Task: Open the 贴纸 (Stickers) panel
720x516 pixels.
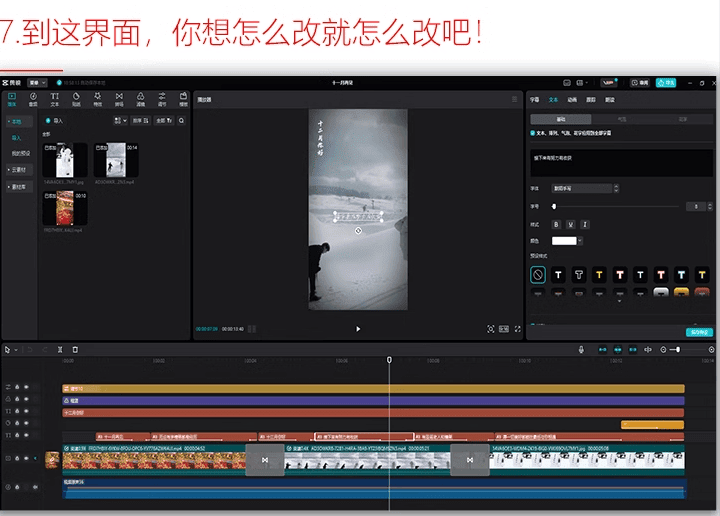Action: (76, 99)
